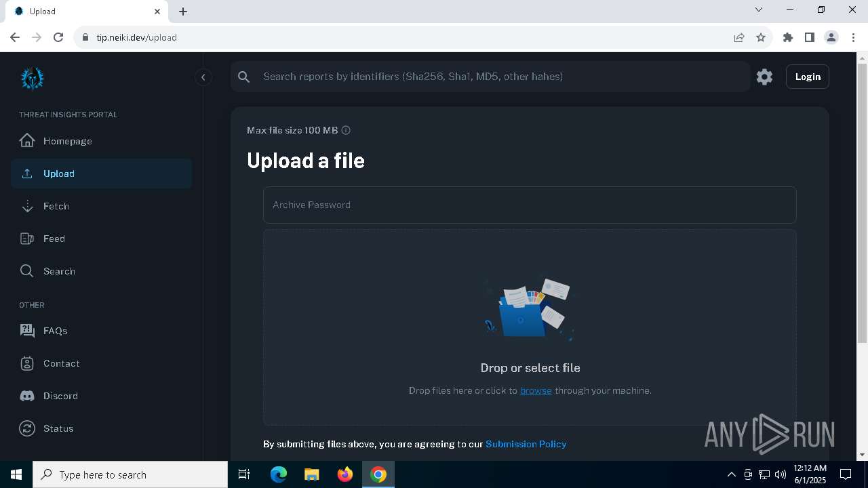Image resolution: width=868 pixels, height=488 pixels.
Task: Toggle Chrome side panel
Action: pyautogui.click(x=810, y=37)
